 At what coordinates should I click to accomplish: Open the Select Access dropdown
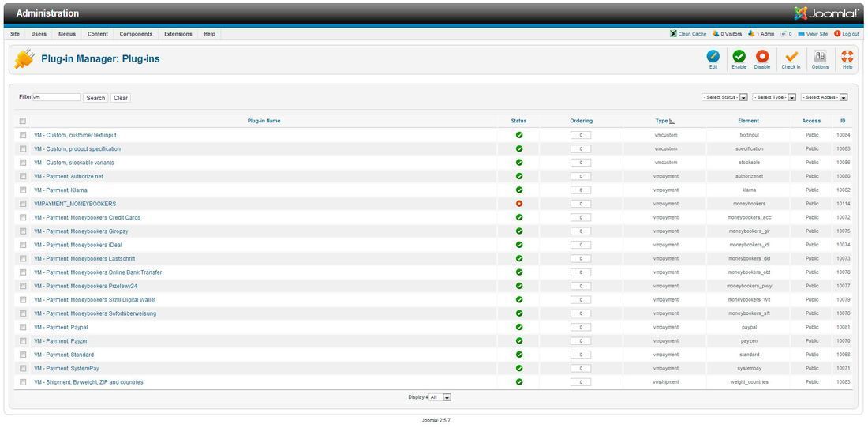[825, 97]
